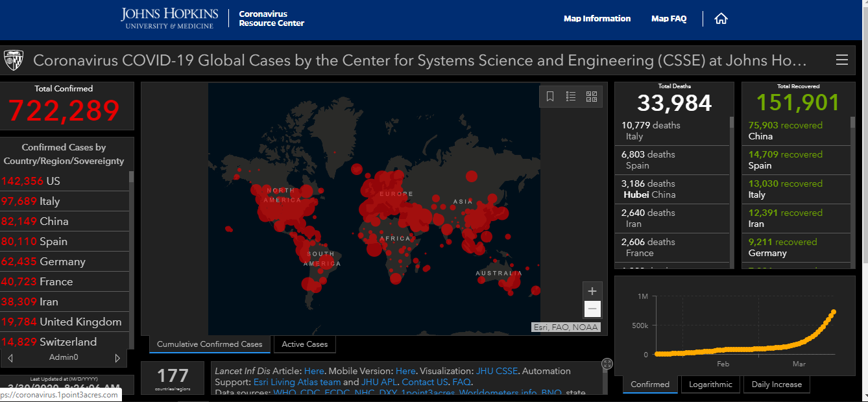Select the '97,689 Italy' confirmed row

(64, 201)
